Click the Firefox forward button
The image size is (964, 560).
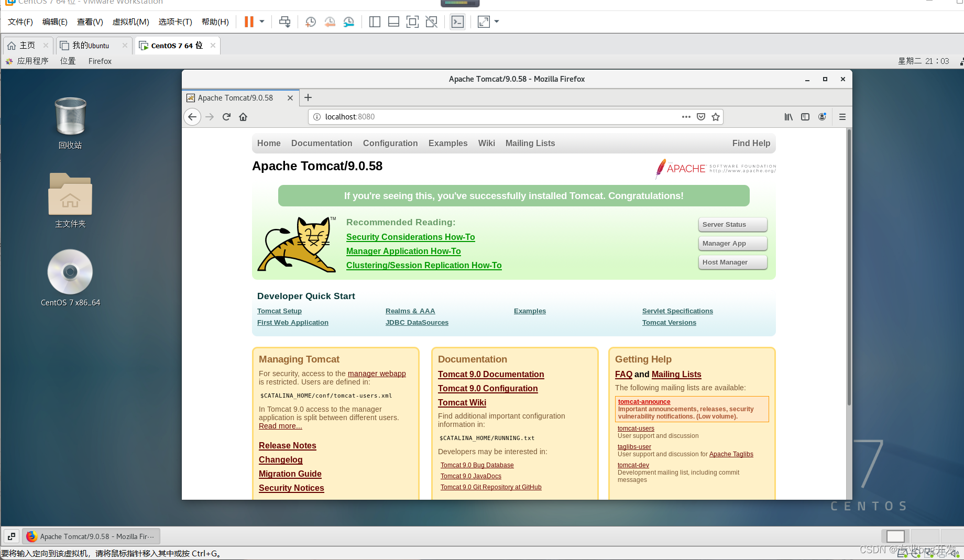click(210, 117)
